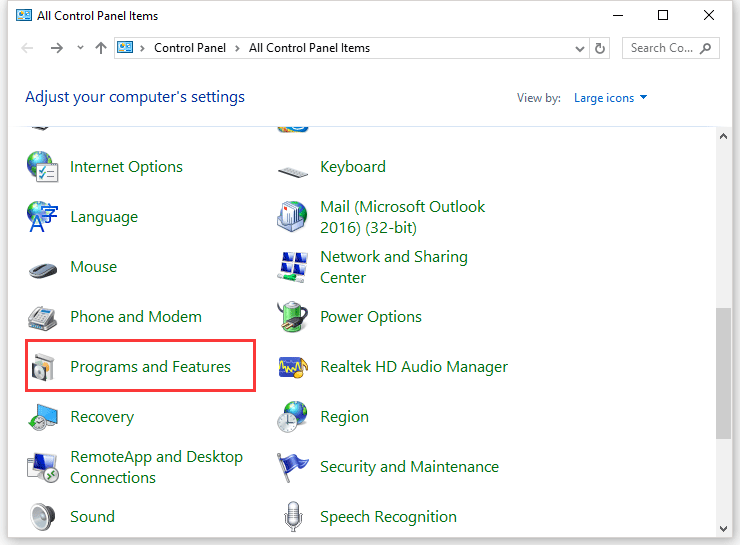
Task: Minimize the Control Panel window
Action: click(618, 16)
